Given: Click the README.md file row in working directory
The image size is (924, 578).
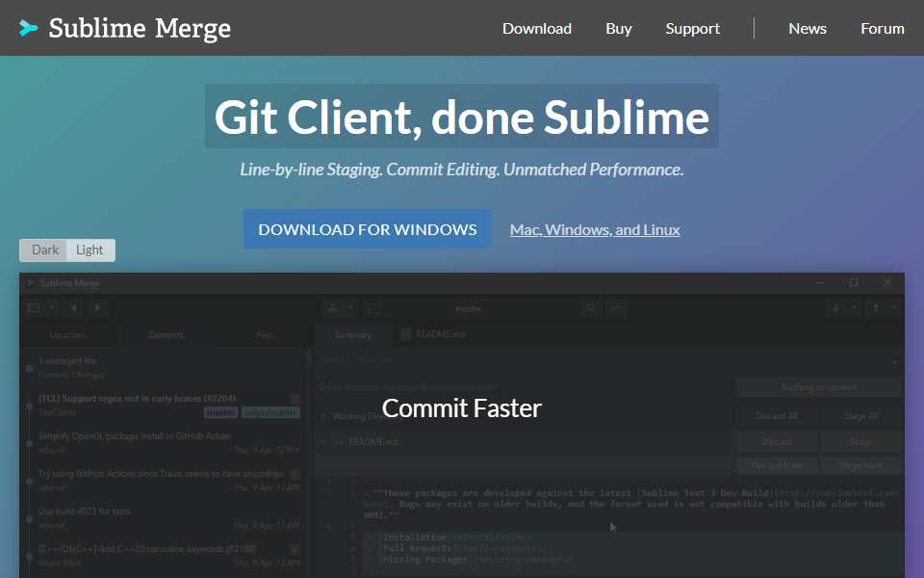Looking at the screenshot, I should click(x=525, y=442).
